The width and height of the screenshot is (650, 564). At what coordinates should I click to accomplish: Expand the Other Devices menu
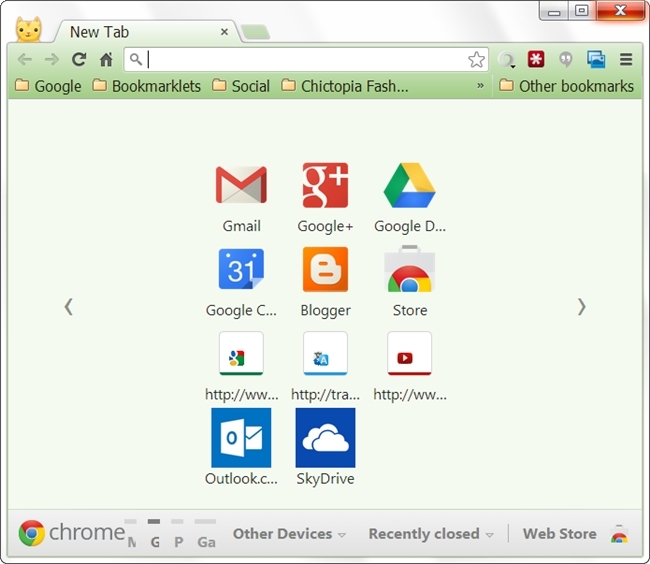pos(289,534)
